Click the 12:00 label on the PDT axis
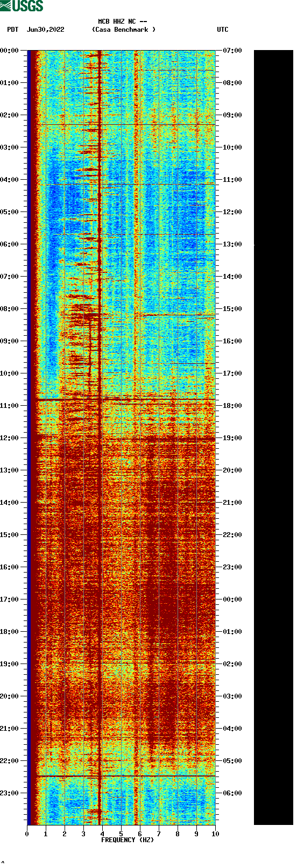Image resolution: width=297 pixels, height=868 pixels. [9, 438]
